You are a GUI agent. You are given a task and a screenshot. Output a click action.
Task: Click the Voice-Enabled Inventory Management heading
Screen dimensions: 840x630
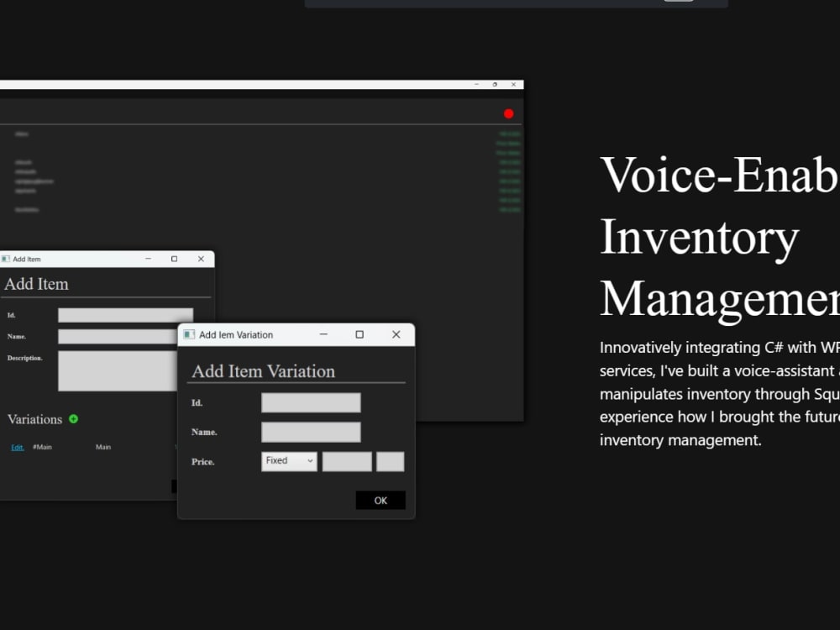click(720, 238)
